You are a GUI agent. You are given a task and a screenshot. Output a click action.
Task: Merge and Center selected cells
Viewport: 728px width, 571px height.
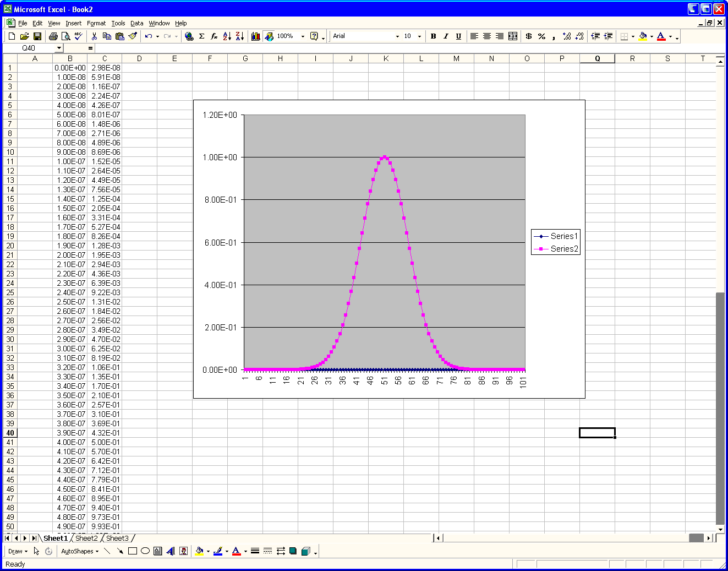pyautogui.click(x=513, y=36)
